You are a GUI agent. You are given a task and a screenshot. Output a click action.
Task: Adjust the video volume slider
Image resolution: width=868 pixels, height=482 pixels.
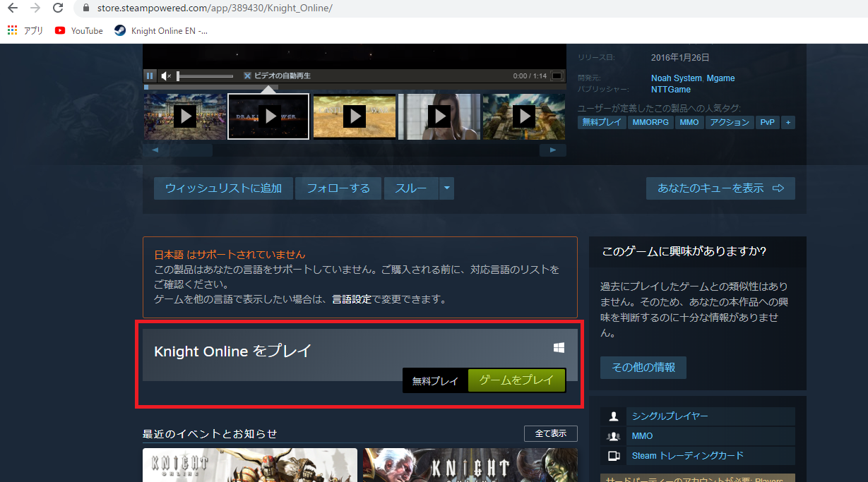(x=205, y=76)
